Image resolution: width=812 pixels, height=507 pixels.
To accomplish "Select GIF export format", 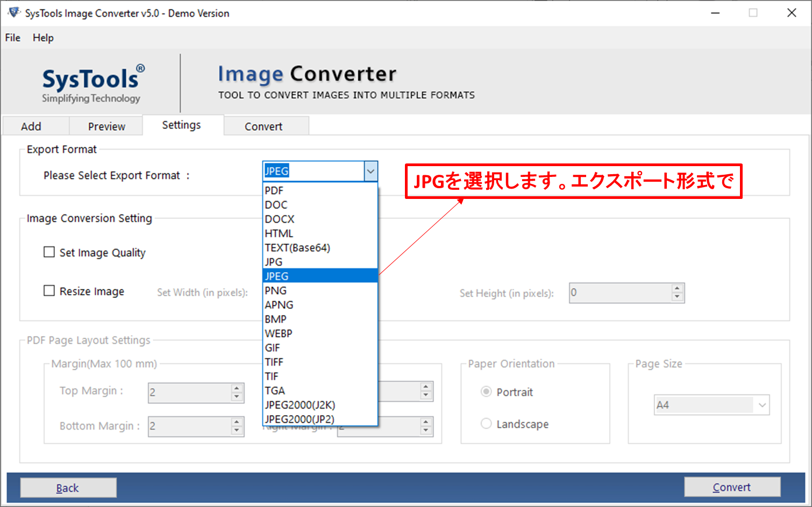I will pos(320,347).
